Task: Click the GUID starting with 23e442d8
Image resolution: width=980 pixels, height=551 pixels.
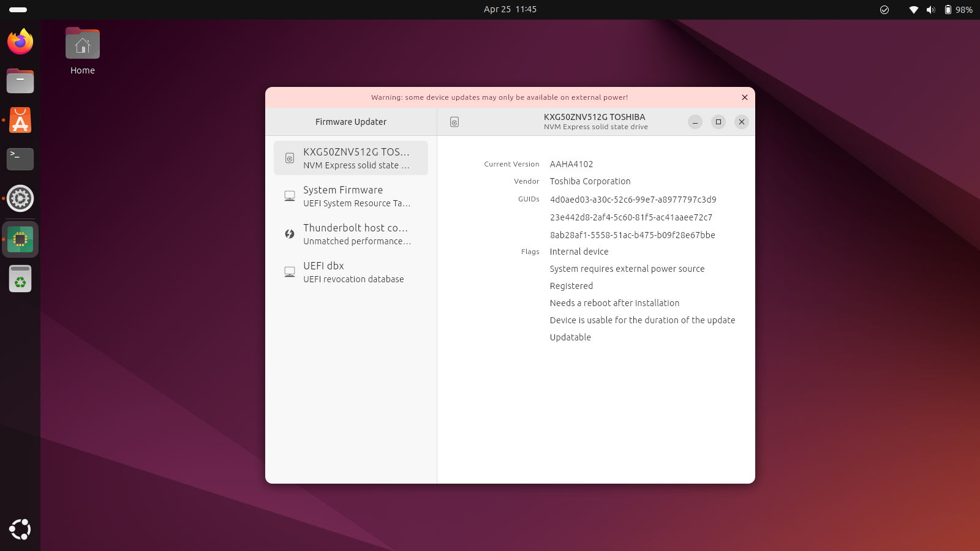Action: tap(631, 217)
